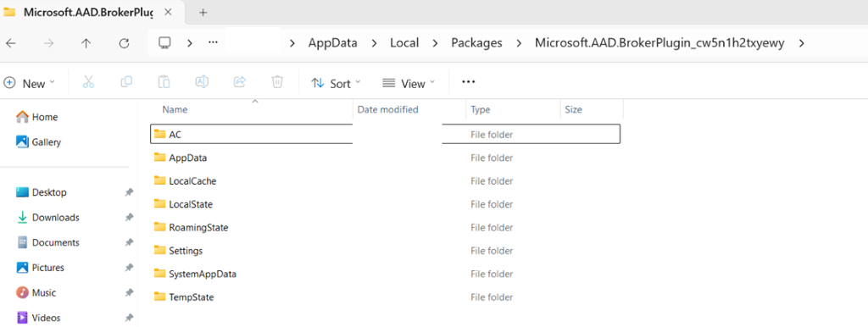Click Local in the address bar

(404, 43)
